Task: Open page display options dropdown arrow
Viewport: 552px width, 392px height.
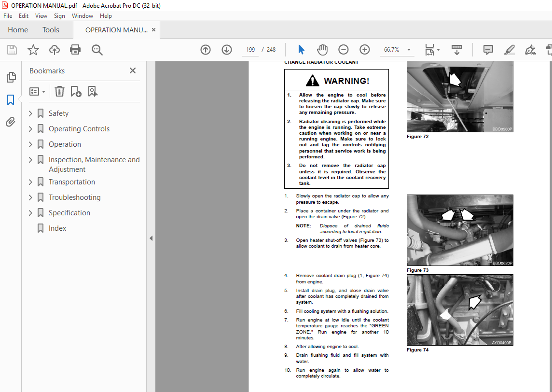Action: coord(438,50)
